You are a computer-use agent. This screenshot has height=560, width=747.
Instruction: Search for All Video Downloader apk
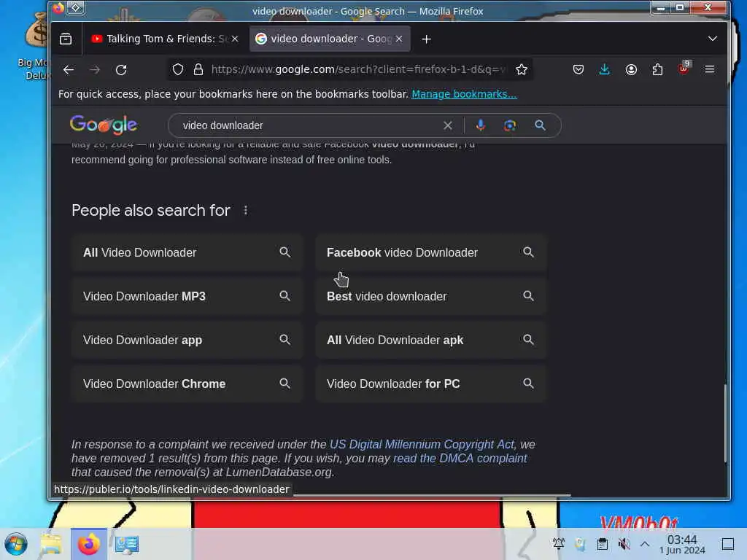coord(430,340)
